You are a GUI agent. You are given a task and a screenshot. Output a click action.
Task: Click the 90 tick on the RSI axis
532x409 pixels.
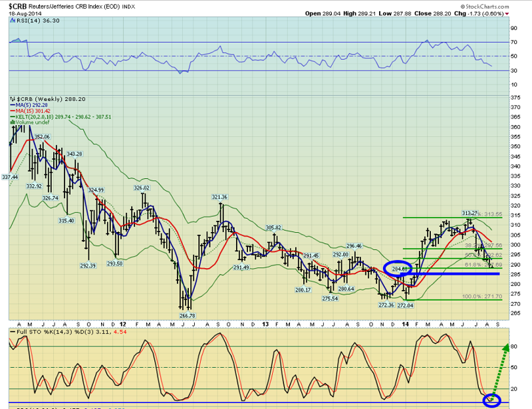coord(514,28)
